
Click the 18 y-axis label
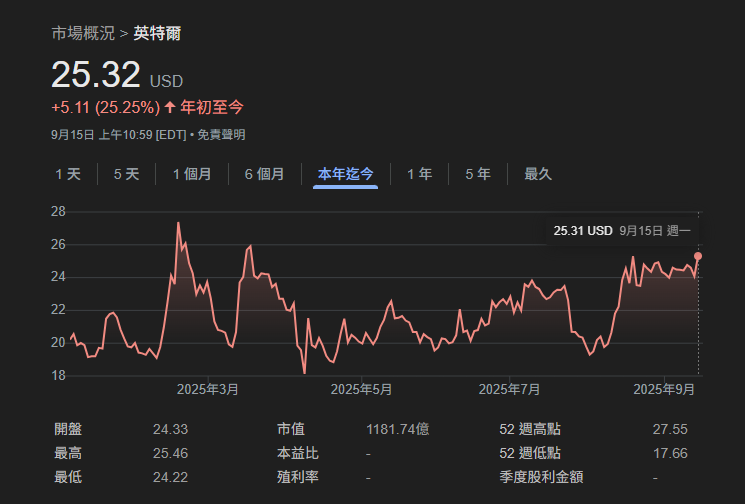pyautogui.click(x=58, y=376)
